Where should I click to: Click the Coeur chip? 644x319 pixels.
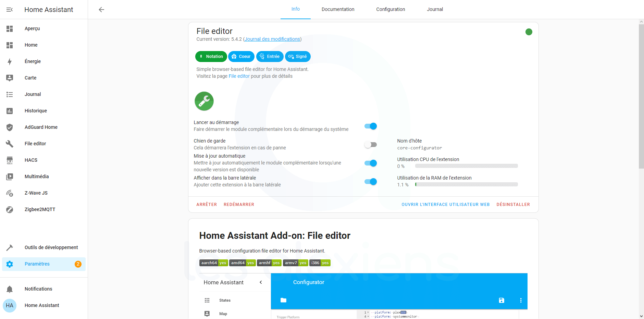click(x=241, y=57)
